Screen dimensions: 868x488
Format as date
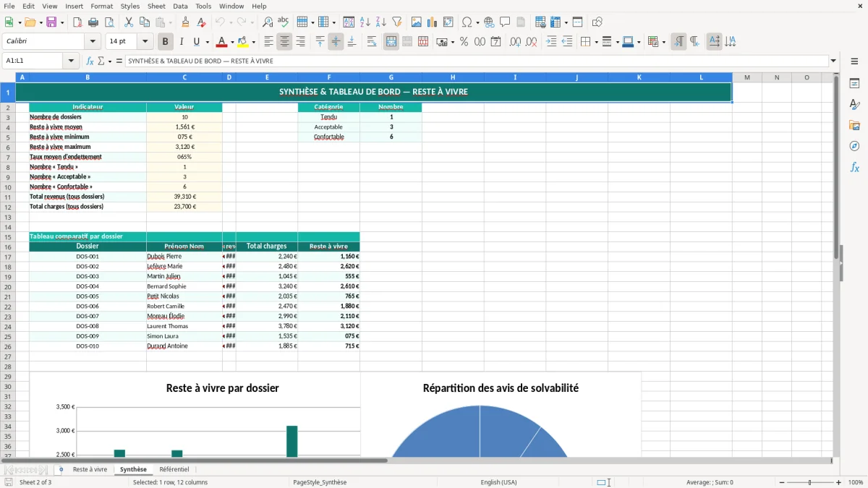(x=495, y=42)
